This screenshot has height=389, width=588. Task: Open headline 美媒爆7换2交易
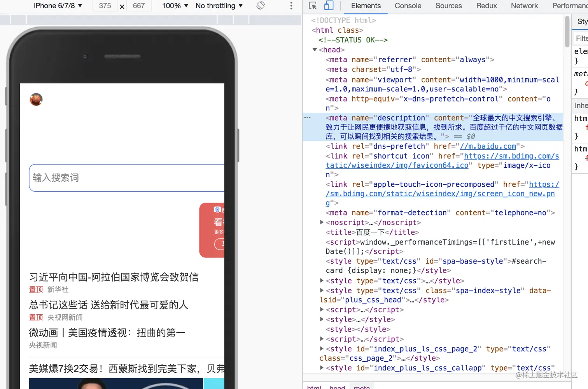[127, 368]
